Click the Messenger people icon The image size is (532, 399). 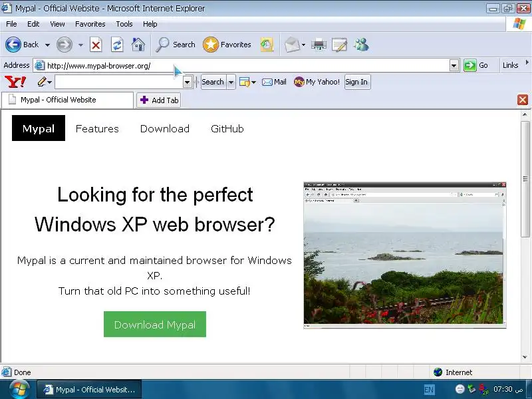pyautogui.click(x=361, y=45)
